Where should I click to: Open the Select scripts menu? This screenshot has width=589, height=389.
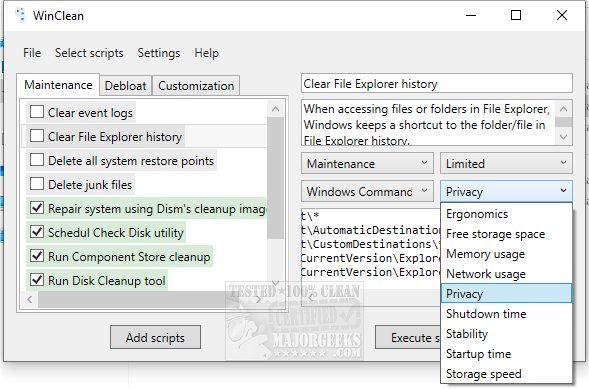point(89,53)
